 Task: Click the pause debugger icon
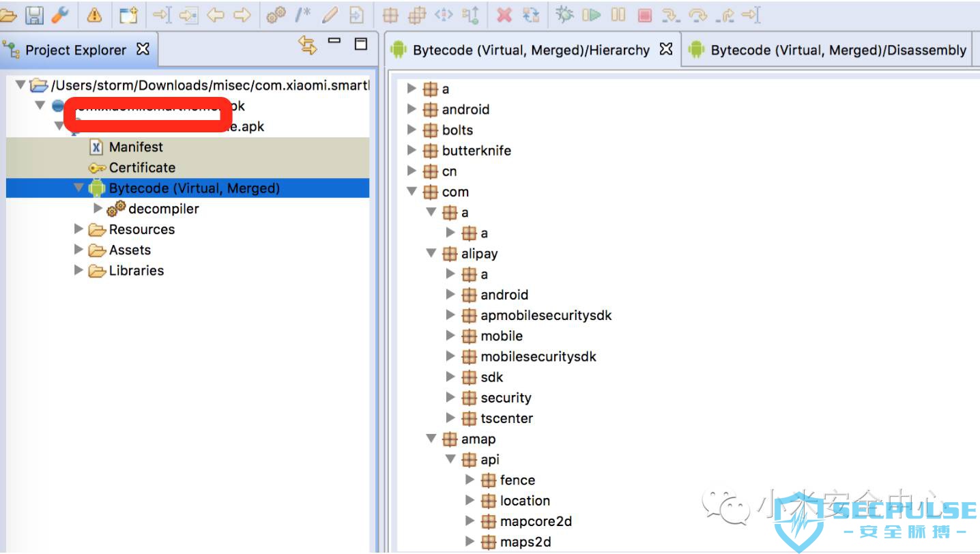click(x=618, y=14)
